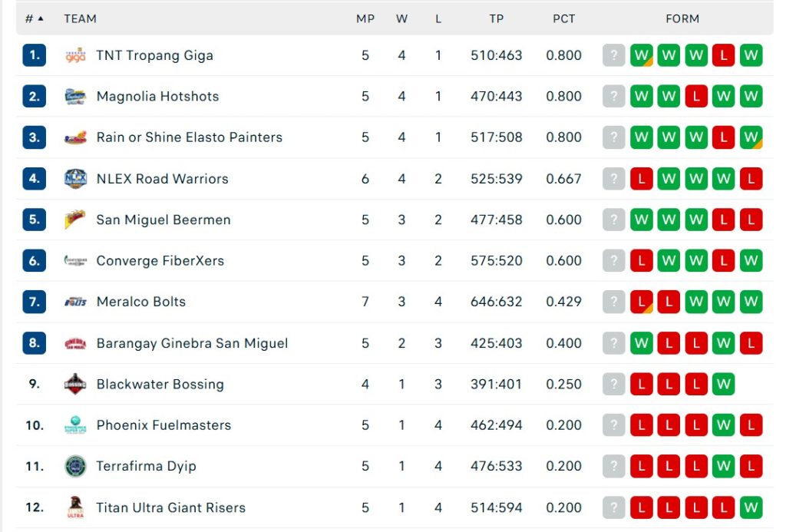Click the NLEX Road Warriors logo
Screen dimensions: 786x532
tap(75, 179)
